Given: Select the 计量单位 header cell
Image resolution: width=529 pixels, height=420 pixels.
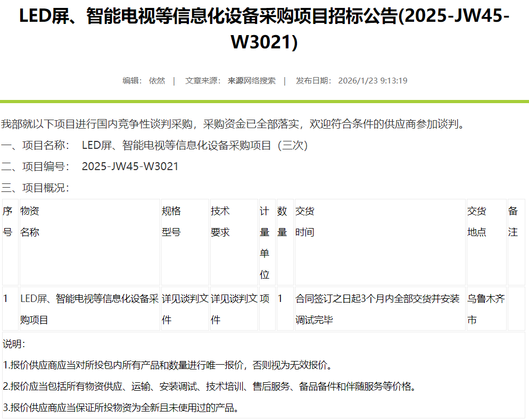Looking at the screenshot, I should [266, 242].
